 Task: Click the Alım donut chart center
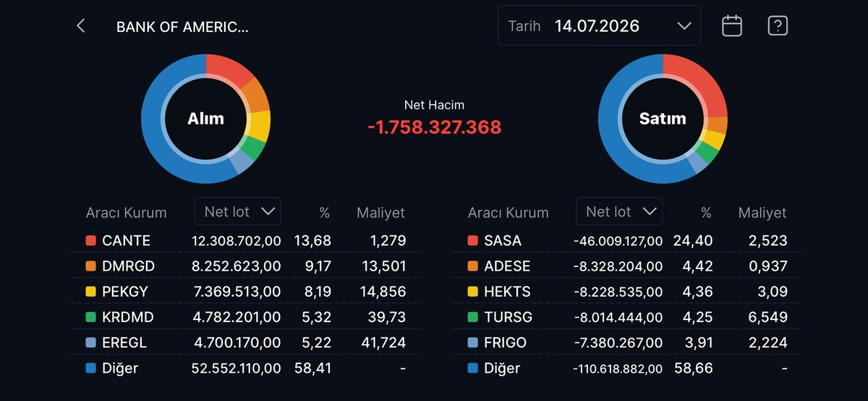pos(205,119)
